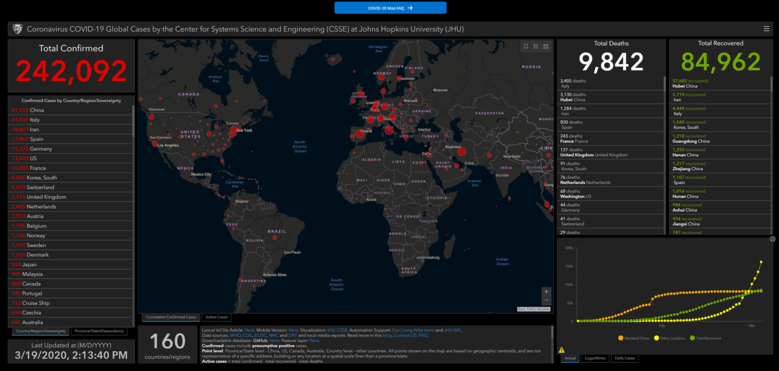Switch to the Logarithmic chart tab
779x371 pixels.
click(x=594, y=358)
